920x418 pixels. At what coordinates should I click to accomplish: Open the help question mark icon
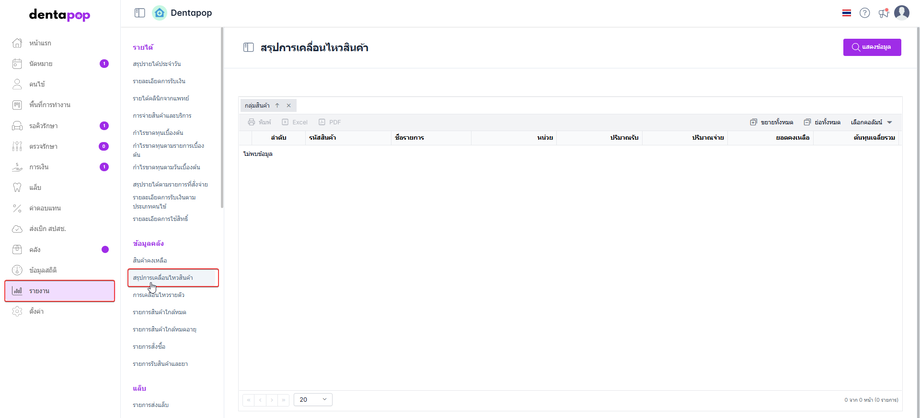(864, 13)
